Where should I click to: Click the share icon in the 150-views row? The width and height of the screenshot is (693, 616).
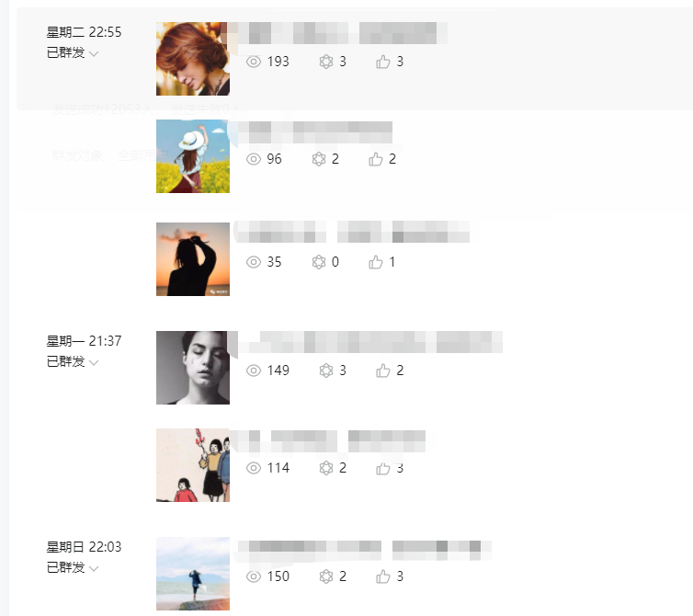click(x=325, y=576)
